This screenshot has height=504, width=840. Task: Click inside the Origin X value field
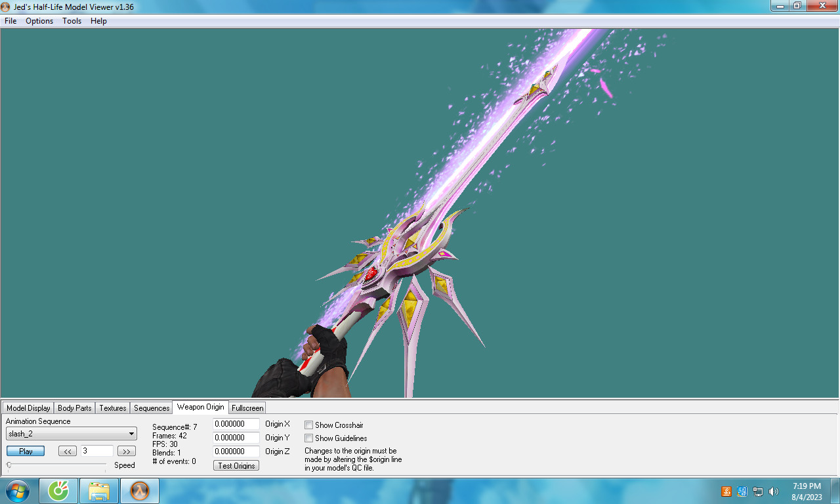[x=236, y=424]
